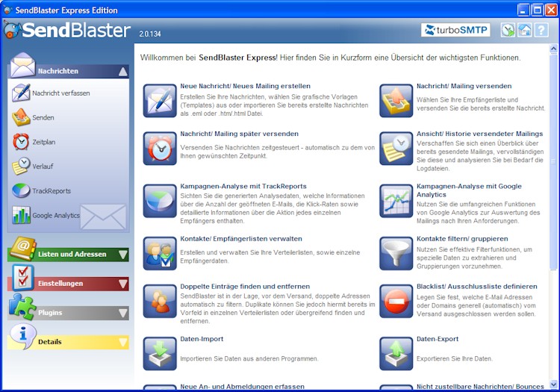560x392 pixels.
Task: Click the scrollbar down arrow
Action: click(553, 385)
